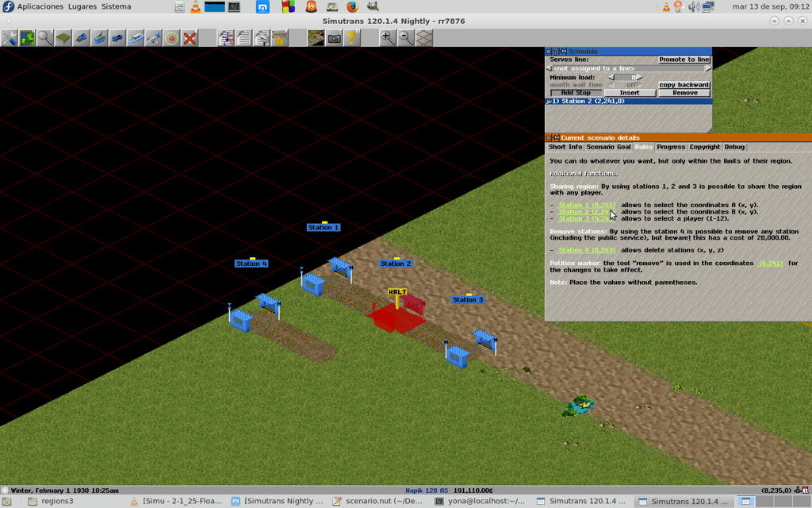Follow the Station 2 coordinates link
Viewport: 812px width, 508px height.
(x=586, y=212)
